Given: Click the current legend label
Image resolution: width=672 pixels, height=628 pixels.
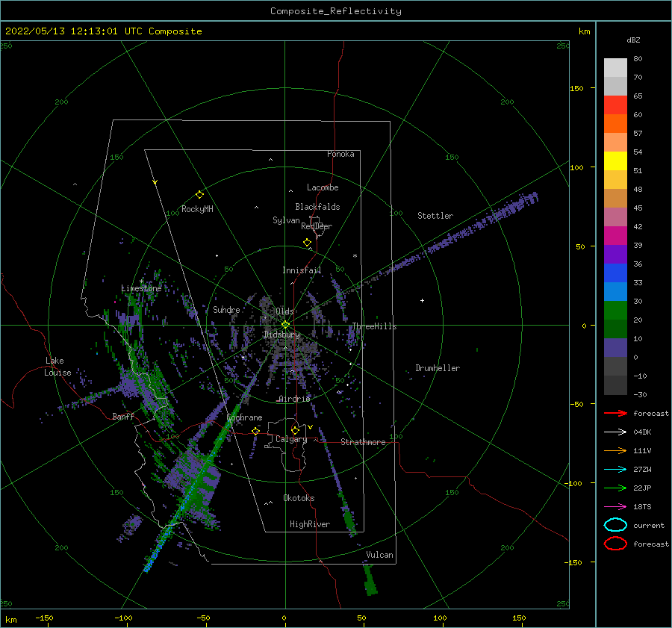Looking at the screenshot, I should pyautogui.click(x=649, y=525).
